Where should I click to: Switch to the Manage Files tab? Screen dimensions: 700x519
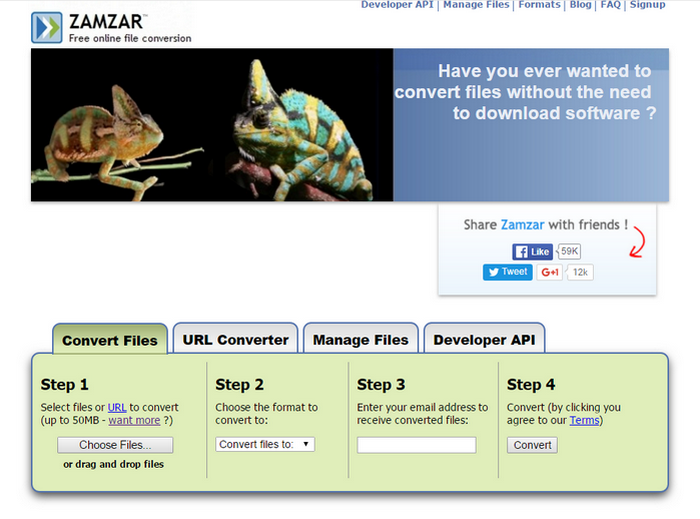tap(361, 338)
